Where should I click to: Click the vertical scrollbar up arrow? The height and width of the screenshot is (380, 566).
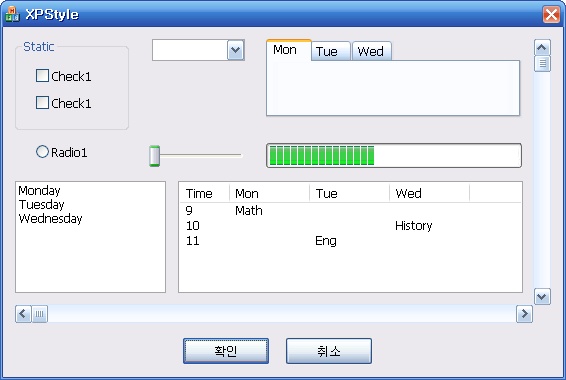(x=542, y=47)
